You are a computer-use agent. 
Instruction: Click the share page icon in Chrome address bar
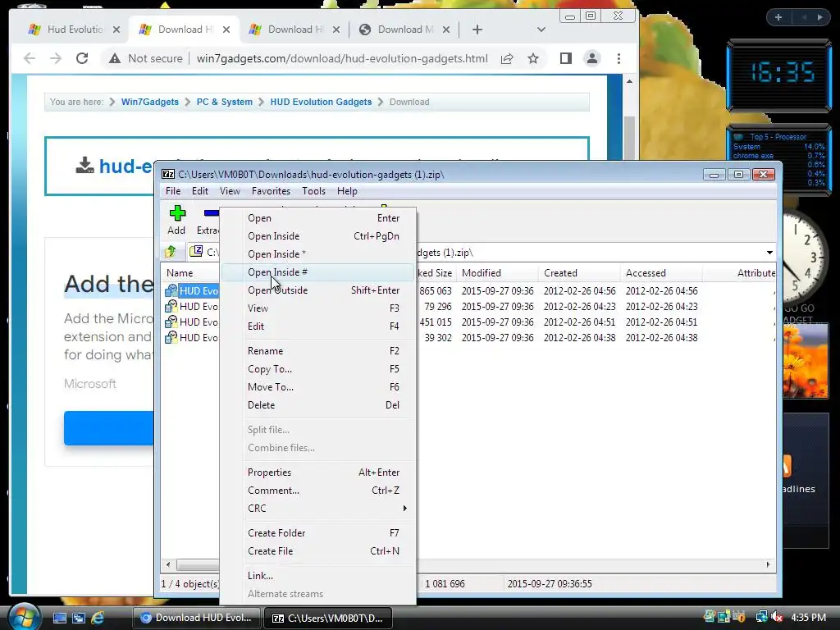click(507, 58)
